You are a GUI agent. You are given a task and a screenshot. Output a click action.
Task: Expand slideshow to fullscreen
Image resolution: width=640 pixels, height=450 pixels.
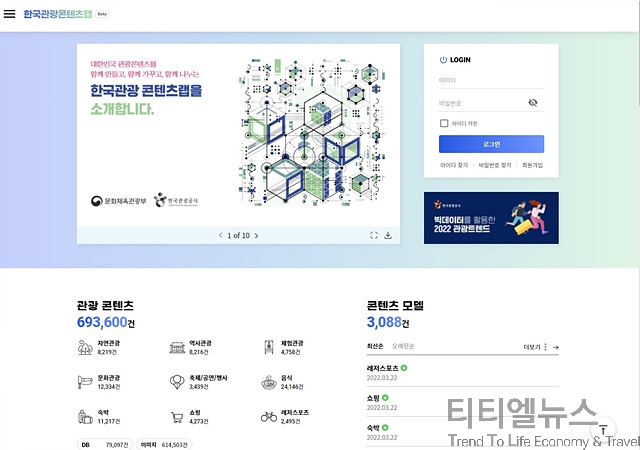coord(374,235)
